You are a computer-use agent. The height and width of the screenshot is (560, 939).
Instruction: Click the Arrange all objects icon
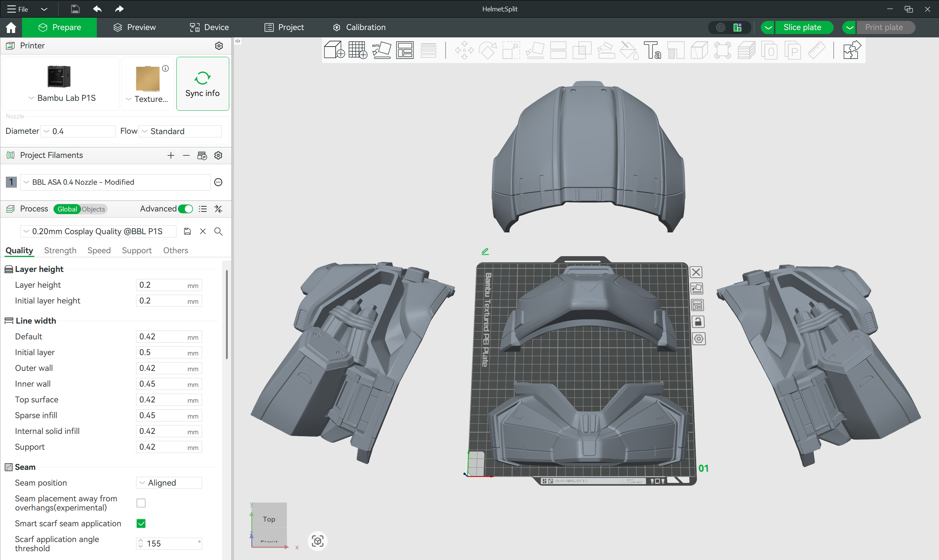pyautogui.click(x=405, y=50)
